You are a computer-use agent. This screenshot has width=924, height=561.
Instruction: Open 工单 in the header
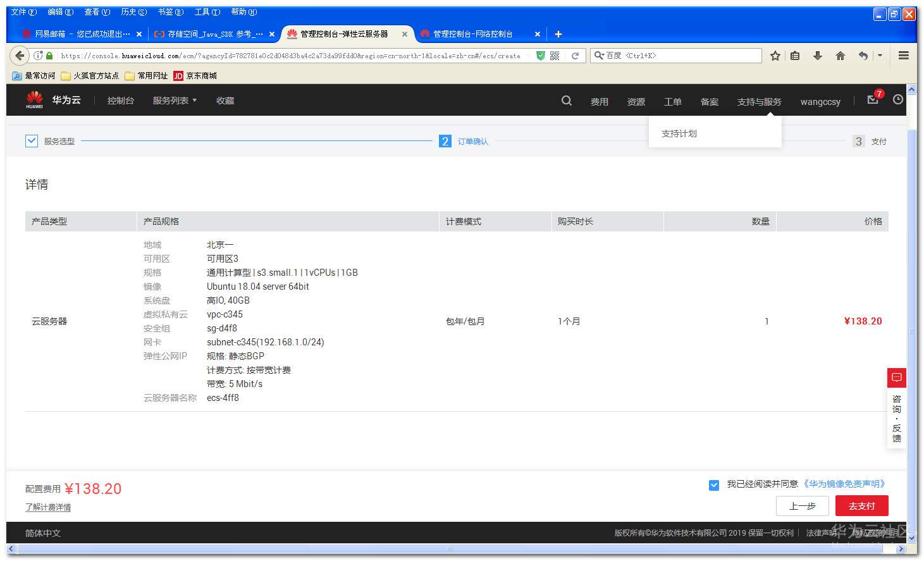click(673, 101)
